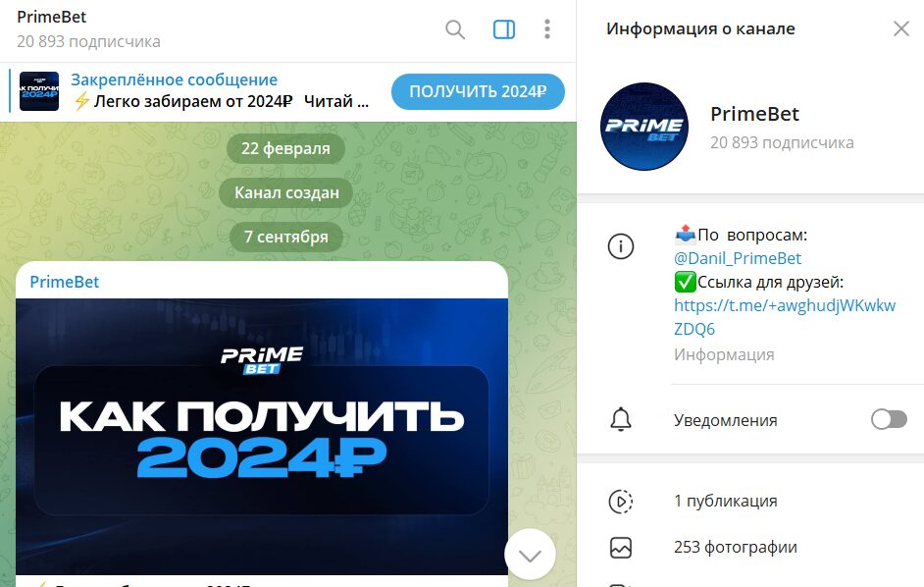
Task: Click the ПОЛУЧИТЬ 2024₽ button
Action: (x=478, y=91)
